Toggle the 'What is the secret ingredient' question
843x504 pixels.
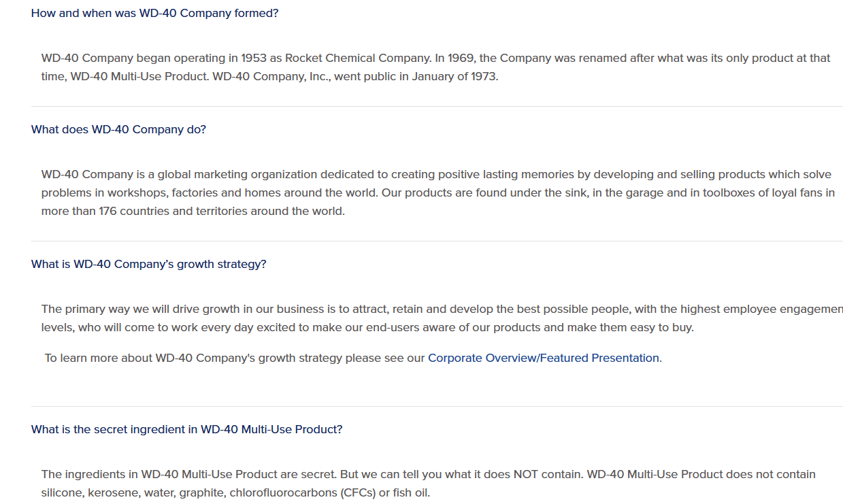click(187, 429)
